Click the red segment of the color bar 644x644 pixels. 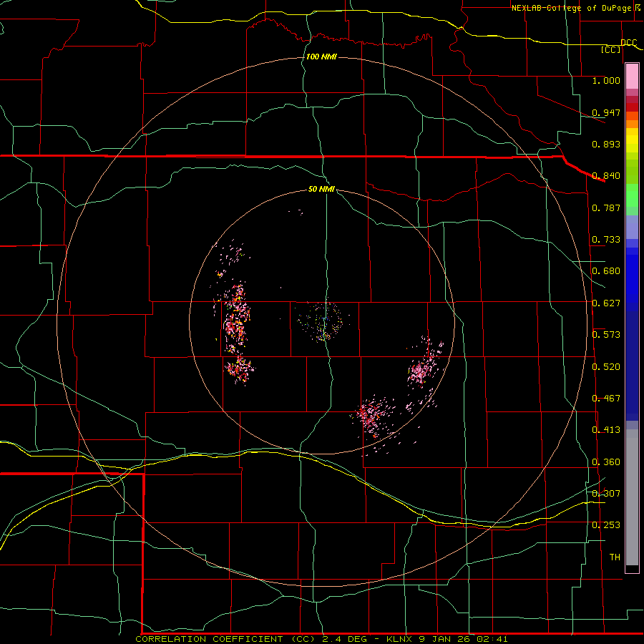pos(632,107)
